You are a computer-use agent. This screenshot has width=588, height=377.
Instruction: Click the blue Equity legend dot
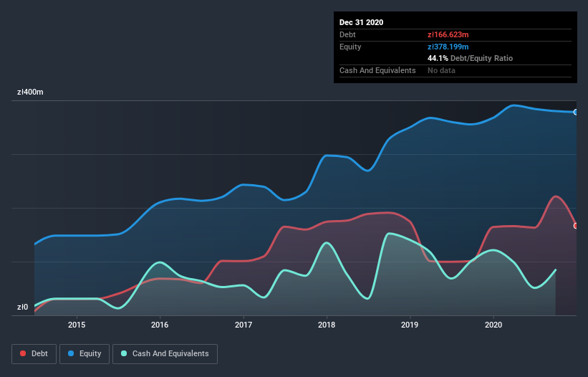[x=71, y=353]
